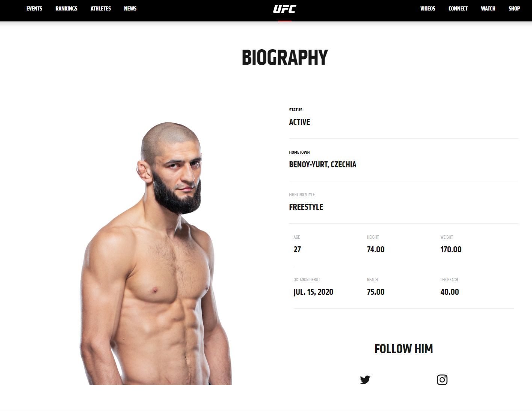Click the fighter's portrait photo
This screenshot has width=532, height=411.
click(156, 253)
